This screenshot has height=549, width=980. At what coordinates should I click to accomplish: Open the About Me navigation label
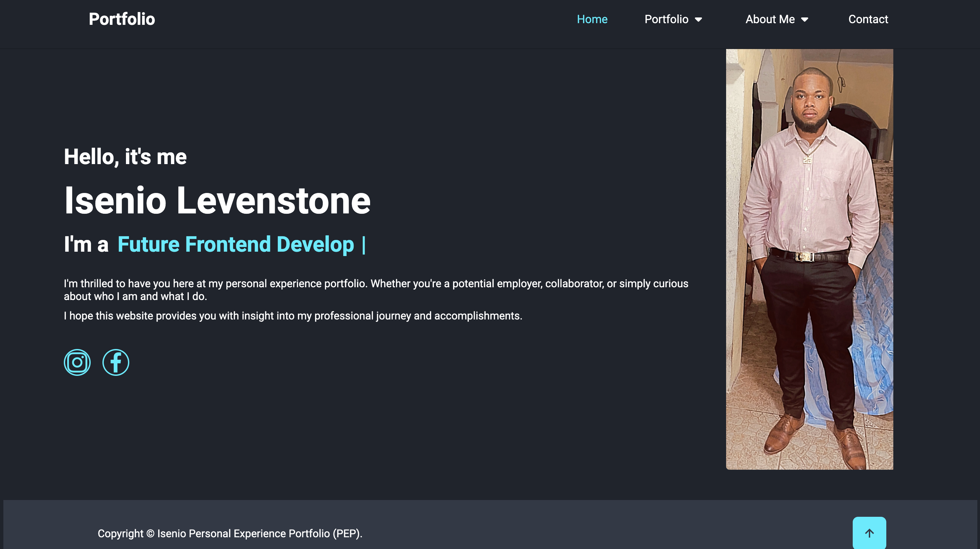click(770, 19)
